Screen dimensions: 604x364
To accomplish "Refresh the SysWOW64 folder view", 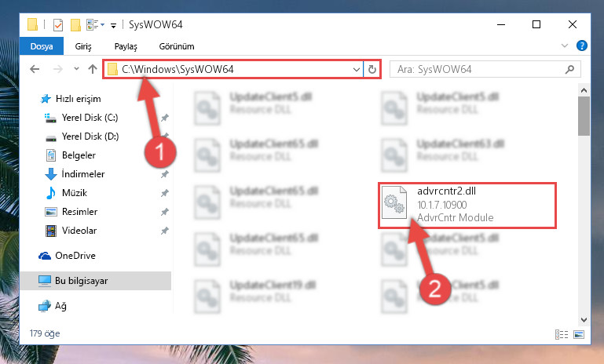I will click(x=372, y=69).
